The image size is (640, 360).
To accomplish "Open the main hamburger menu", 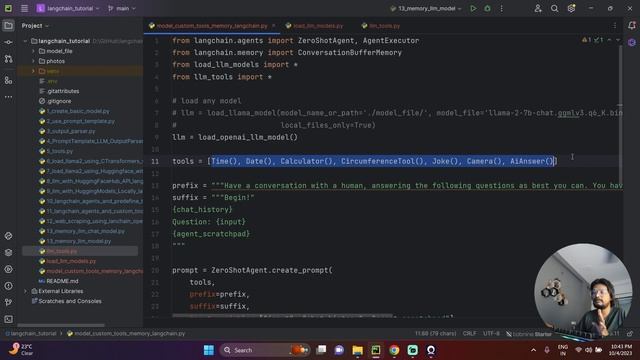I will [24, 8].
